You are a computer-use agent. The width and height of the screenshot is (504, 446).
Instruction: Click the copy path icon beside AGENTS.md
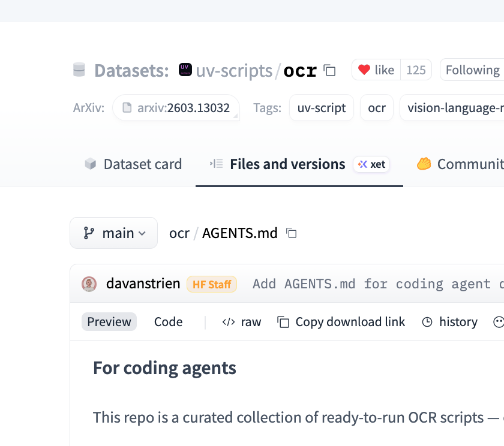click(x=291, y=233)
